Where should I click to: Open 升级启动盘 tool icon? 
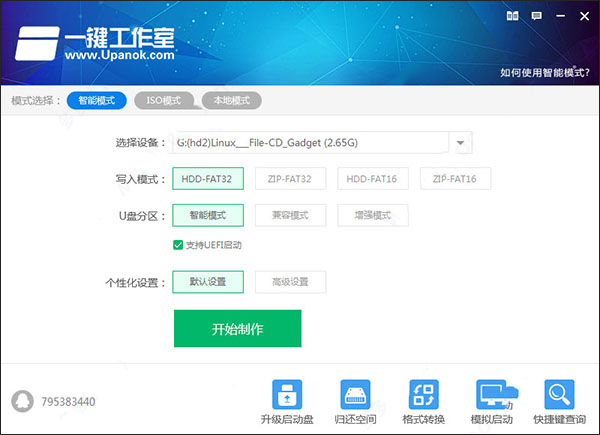pyautogui.click(x=287, y=394)
